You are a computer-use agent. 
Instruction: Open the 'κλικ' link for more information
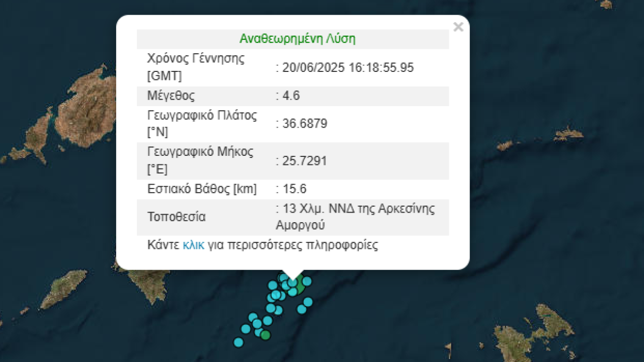(x=194, y=245)
